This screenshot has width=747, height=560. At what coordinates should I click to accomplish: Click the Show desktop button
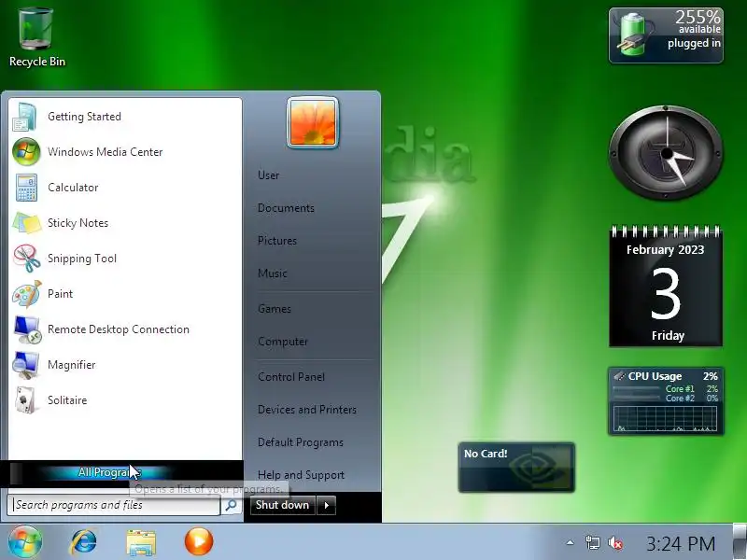pyautogui.click(x=740, y=541)
